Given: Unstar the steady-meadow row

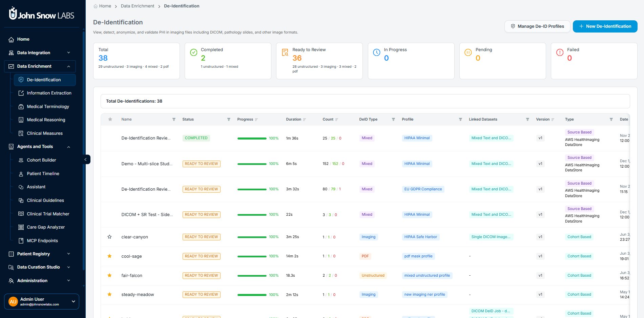Looking at the screenshot, I should click(109, 294).
